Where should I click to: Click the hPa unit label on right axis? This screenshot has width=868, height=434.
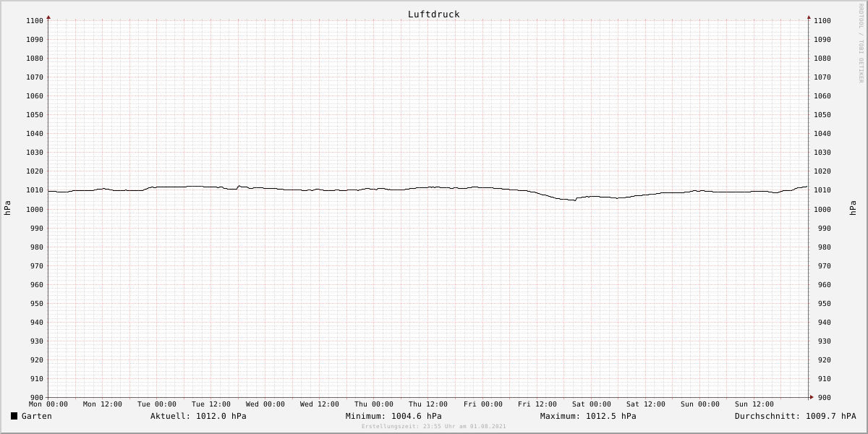854,208
